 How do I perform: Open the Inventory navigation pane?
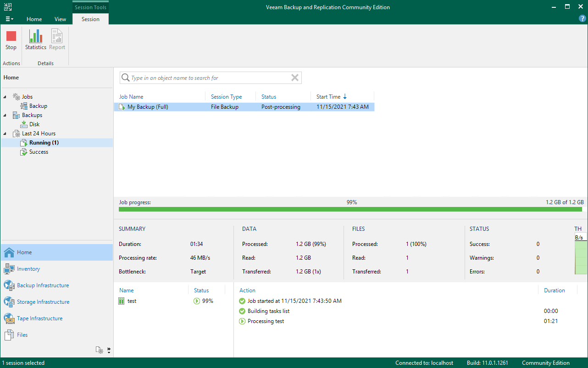tap(56, 269)
